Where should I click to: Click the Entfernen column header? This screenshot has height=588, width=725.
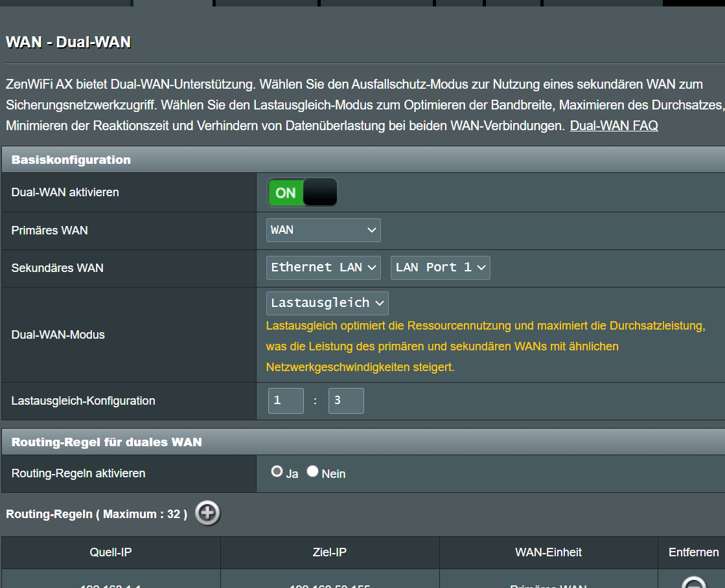coord(693,552)
